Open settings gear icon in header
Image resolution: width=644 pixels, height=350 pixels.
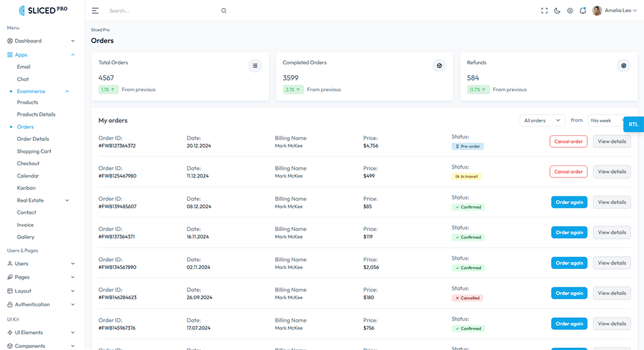570,11
